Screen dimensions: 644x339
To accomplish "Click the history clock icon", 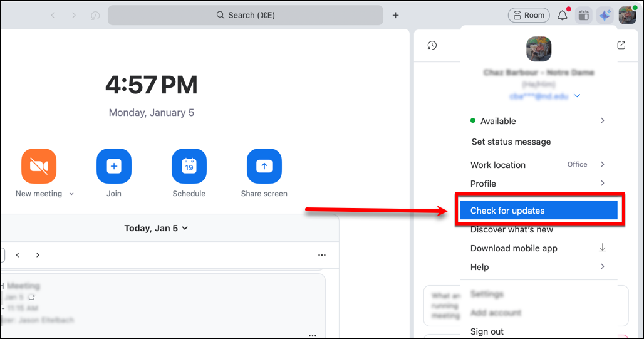I will click(432, 45).
